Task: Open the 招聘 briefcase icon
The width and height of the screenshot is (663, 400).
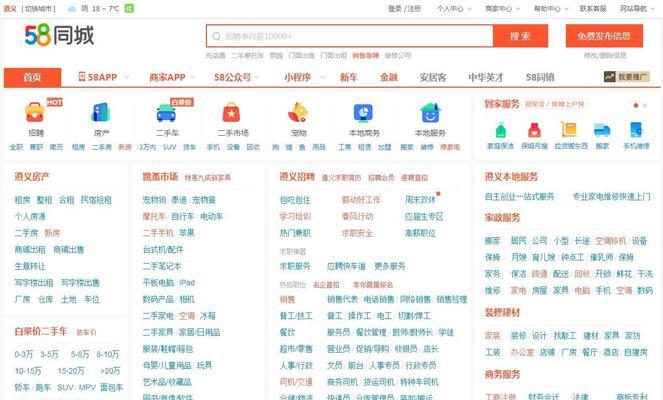Action: 35,112
